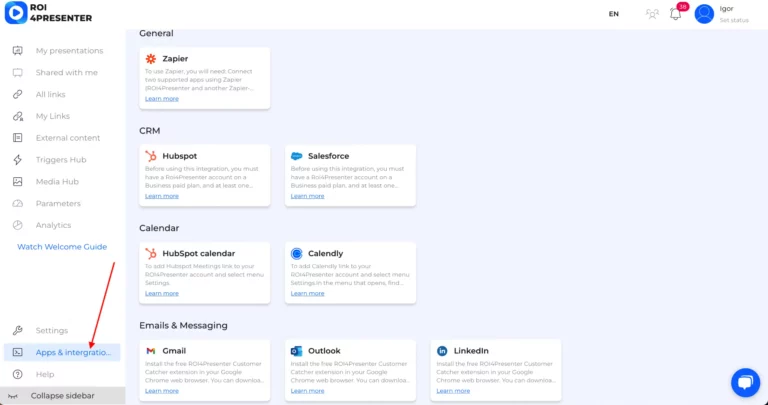The width and height of the screenshot is (768, 405).
Task: Click Learn more under Gmail
Action: coord(162,391)
